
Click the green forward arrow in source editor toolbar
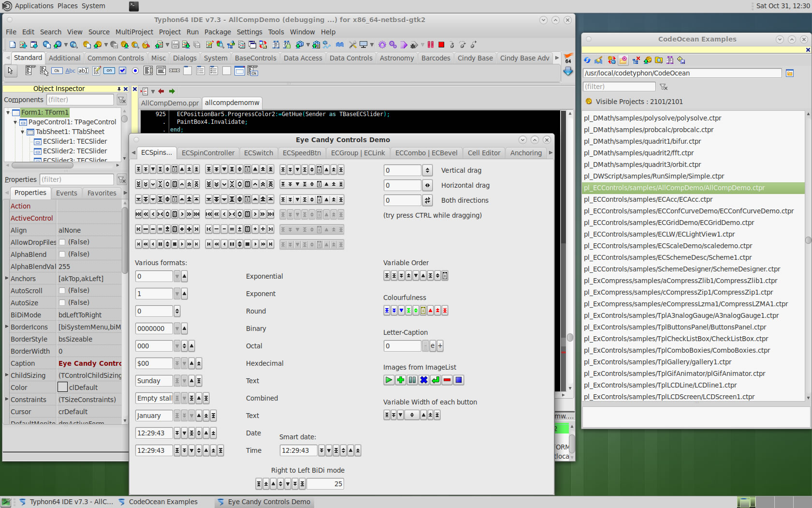pos(172,91)
